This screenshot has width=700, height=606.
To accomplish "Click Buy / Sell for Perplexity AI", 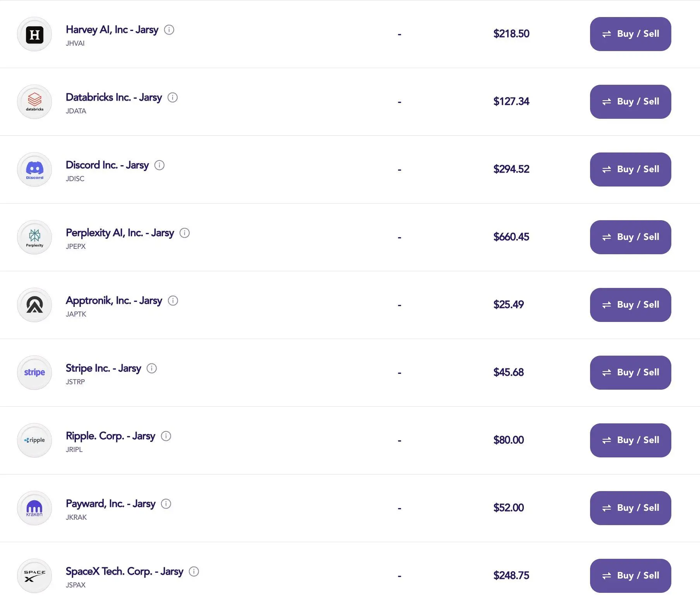I will [x=630, y=237].
